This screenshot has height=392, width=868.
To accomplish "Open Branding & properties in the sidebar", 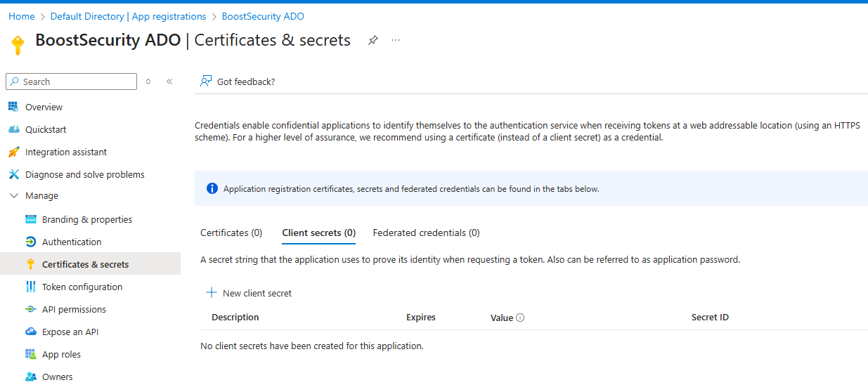I will (86, 219).
